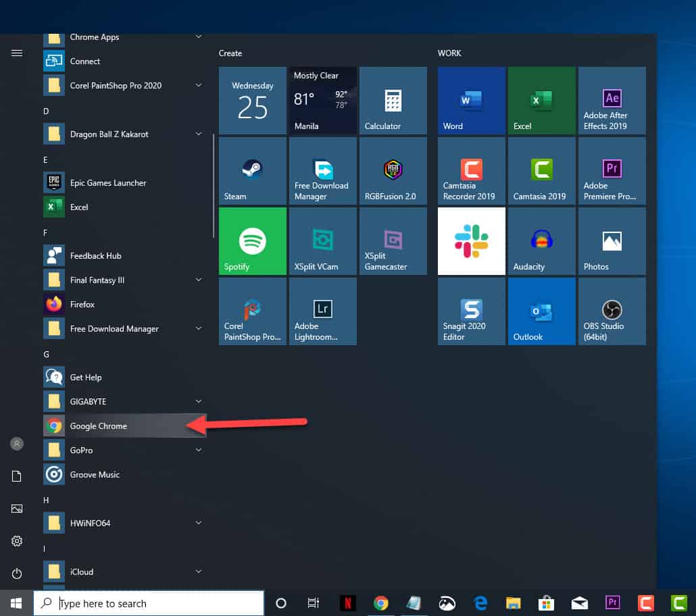Viewport: 696px width, 616px height.
Task: Expand the Free Download Manager folder in the app list
Action: (124, 329)
